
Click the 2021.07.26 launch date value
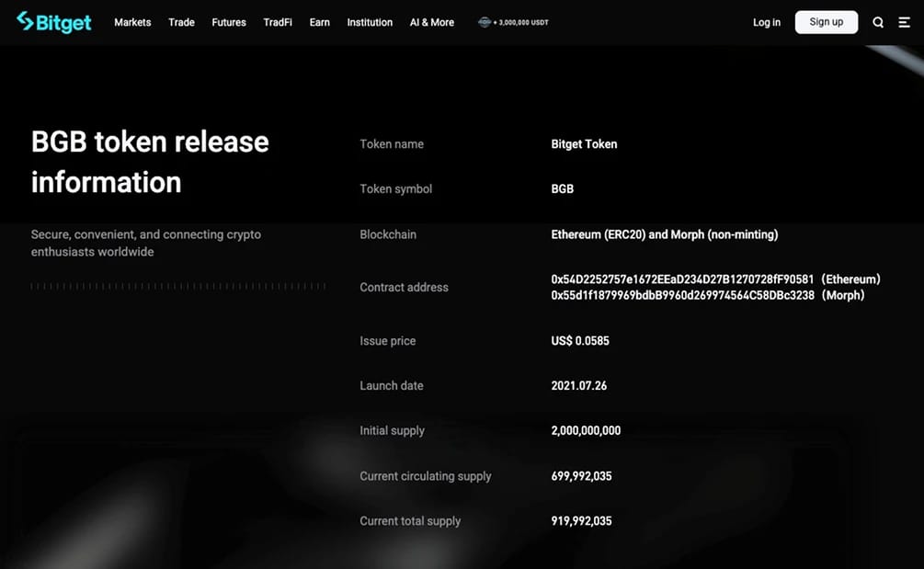pyautogui.click(x=578, y=386)
